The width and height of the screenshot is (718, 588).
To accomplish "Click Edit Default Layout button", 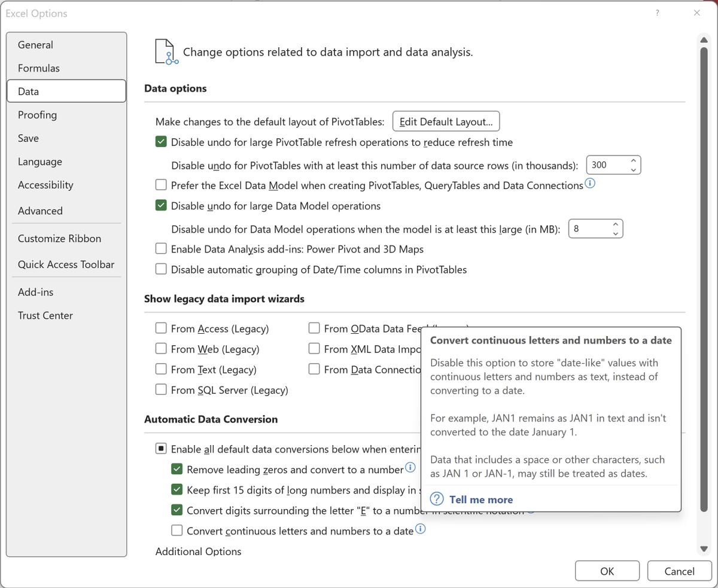I will [x=446, y=121].
